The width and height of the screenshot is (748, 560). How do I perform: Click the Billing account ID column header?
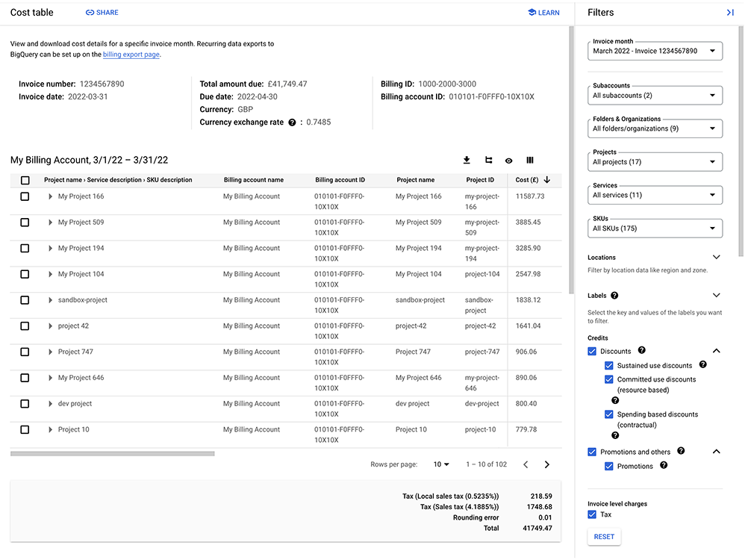[x=340, y=180]
